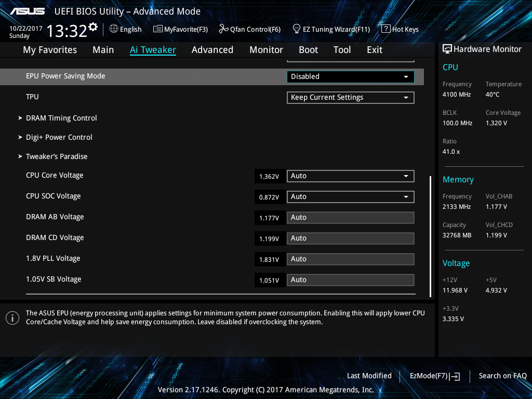Click Last Modified at bottom
The height and width of the screenshot is (399, 532).
tap(369, 376)
